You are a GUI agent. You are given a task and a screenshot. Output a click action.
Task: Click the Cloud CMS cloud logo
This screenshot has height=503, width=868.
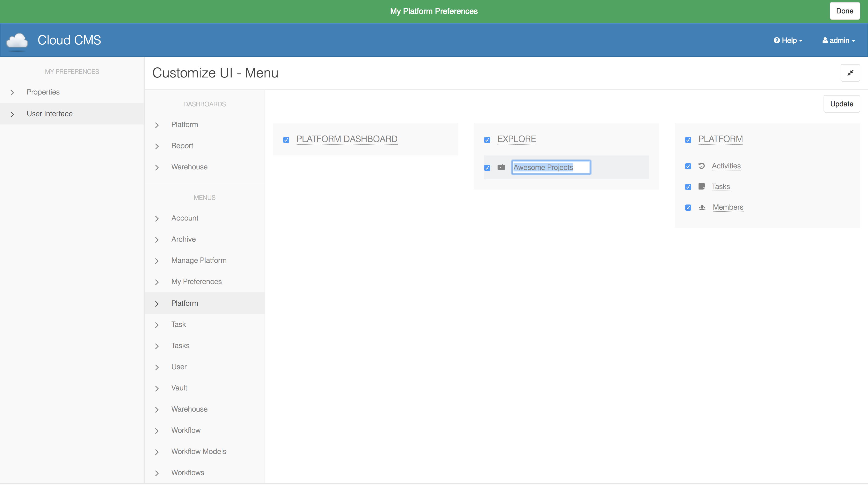(17, 41)
